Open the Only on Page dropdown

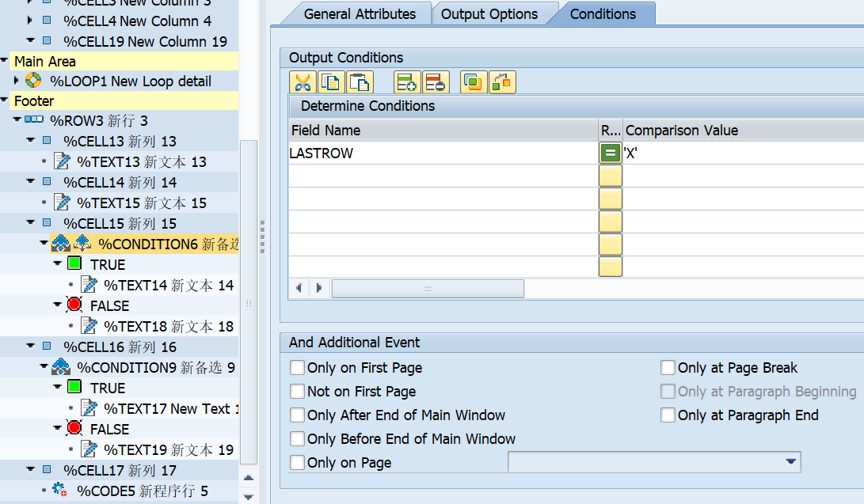click(x=790, y=462)
